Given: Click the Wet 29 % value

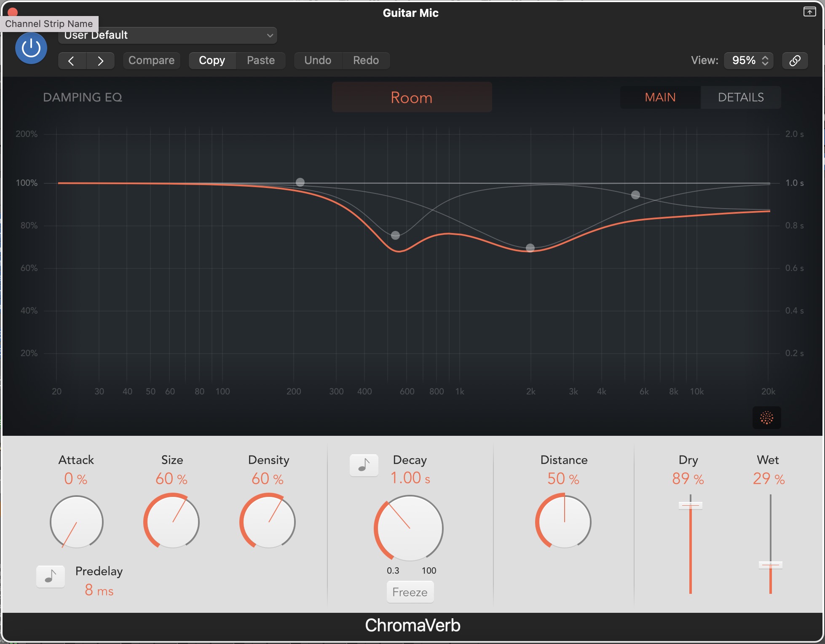Looking at the screenshot, I should 769,479.
